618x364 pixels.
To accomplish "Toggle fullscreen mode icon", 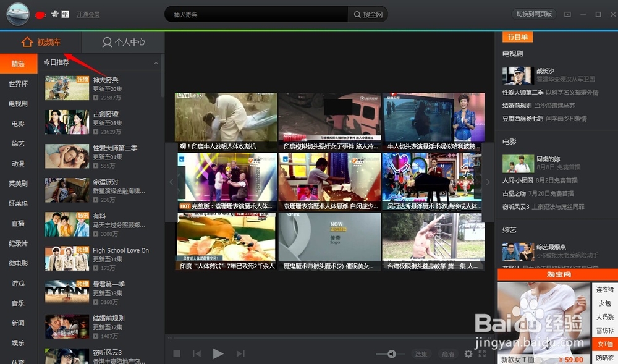I will (482, 353).
